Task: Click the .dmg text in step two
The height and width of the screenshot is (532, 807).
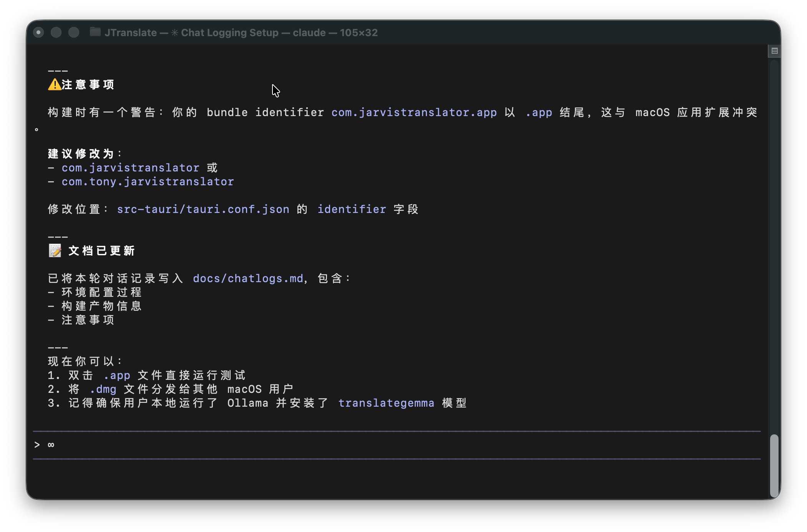Action: (103, 389)
